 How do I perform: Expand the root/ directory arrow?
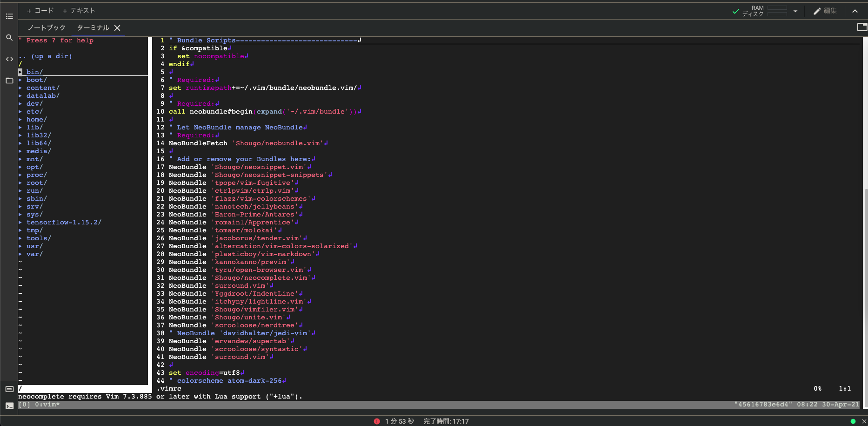(x=20, y=183)
